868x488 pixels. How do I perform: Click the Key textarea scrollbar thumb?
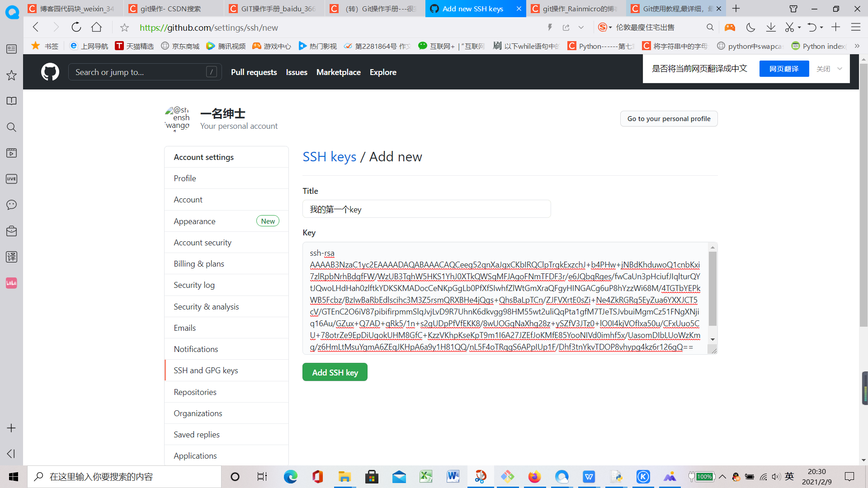(712, 289)
